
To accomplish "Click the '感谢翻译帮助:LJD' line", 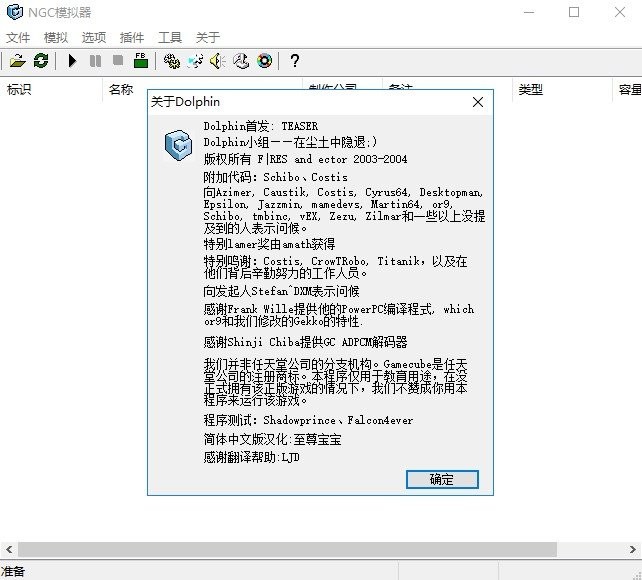I will point(251,457).
